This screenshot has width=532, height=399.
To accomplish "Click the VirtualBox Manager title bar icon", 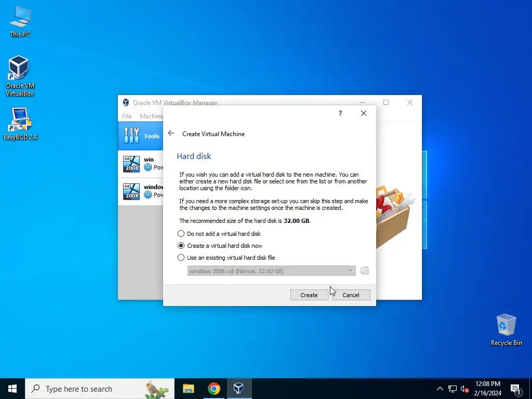I will click(x=126, y=102).
